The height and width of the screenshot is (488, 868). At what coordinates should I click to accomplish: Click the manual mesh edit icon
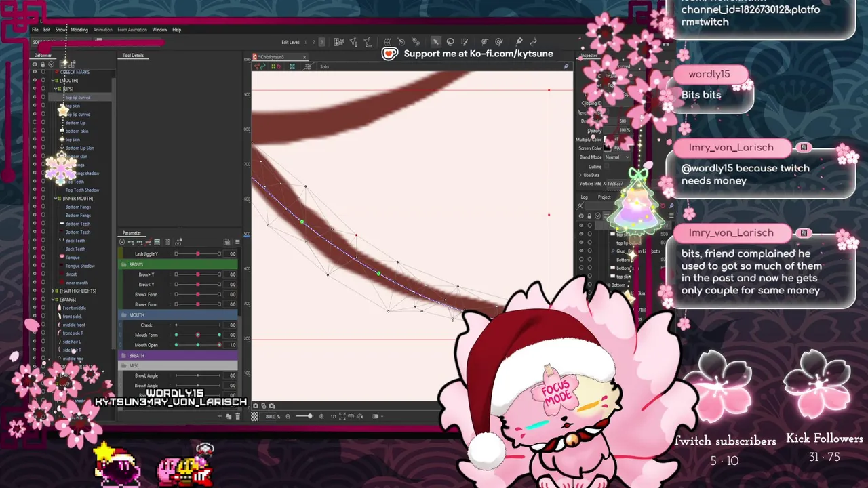[x=353, y=43]
